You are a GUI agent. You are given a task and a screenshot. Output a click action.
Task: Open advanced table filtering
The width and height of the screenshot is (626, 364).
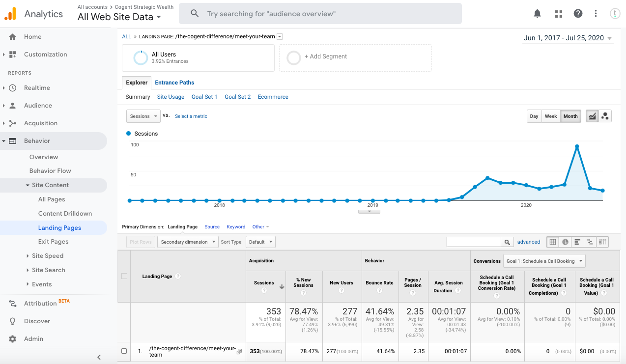[x=529, y=242]
